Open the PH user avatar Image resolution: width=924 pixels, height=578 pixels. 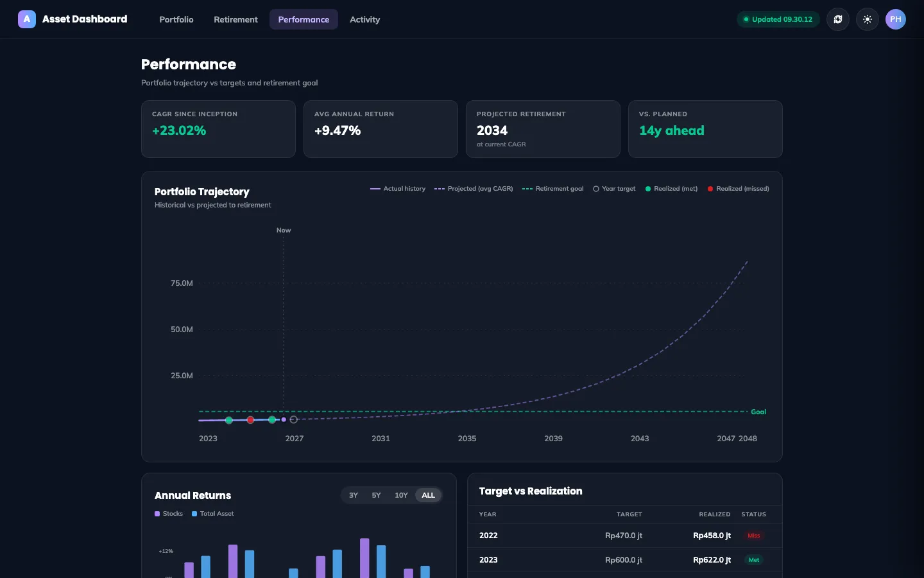point(896,19)
